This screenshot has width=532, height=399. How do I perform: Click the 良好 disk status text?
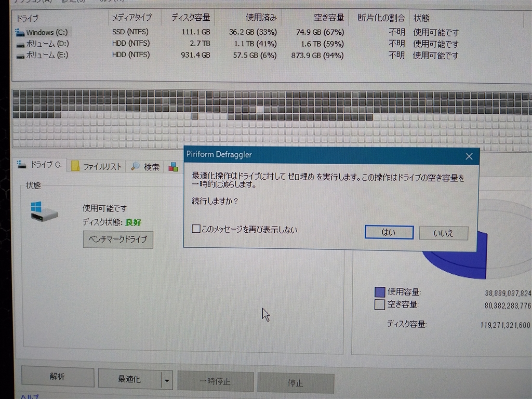click(x=134, y=222)
